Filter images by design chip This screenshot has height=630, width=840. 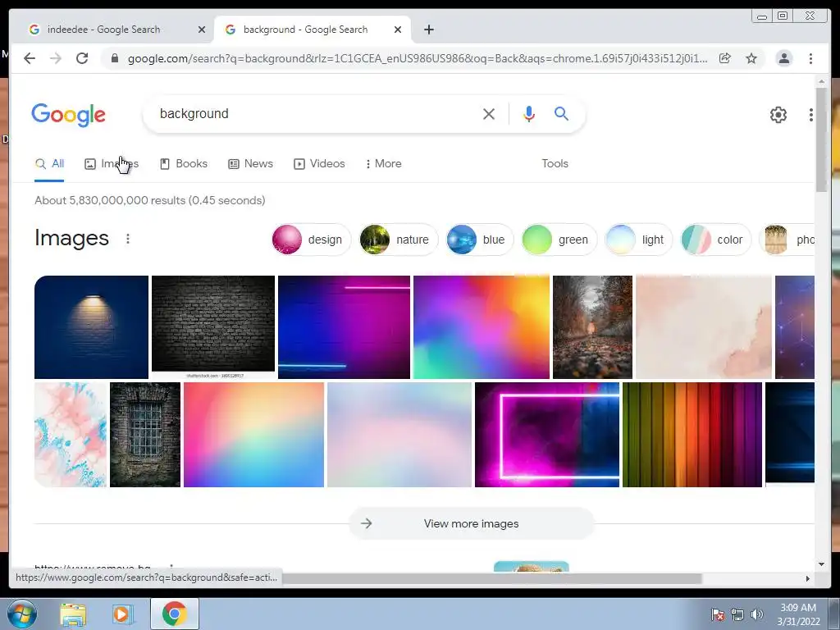pos(311,240)
